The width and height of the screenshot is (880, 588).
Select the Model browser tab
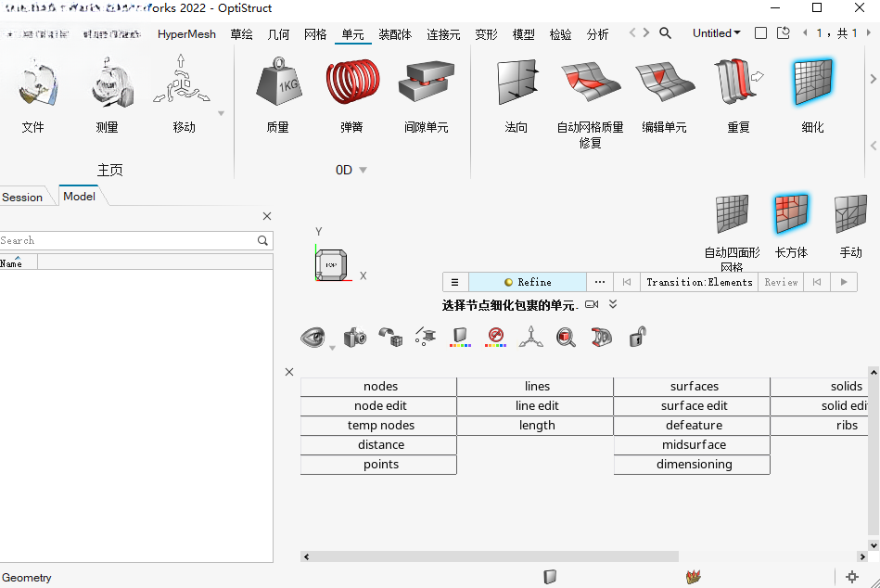point(79,196)
